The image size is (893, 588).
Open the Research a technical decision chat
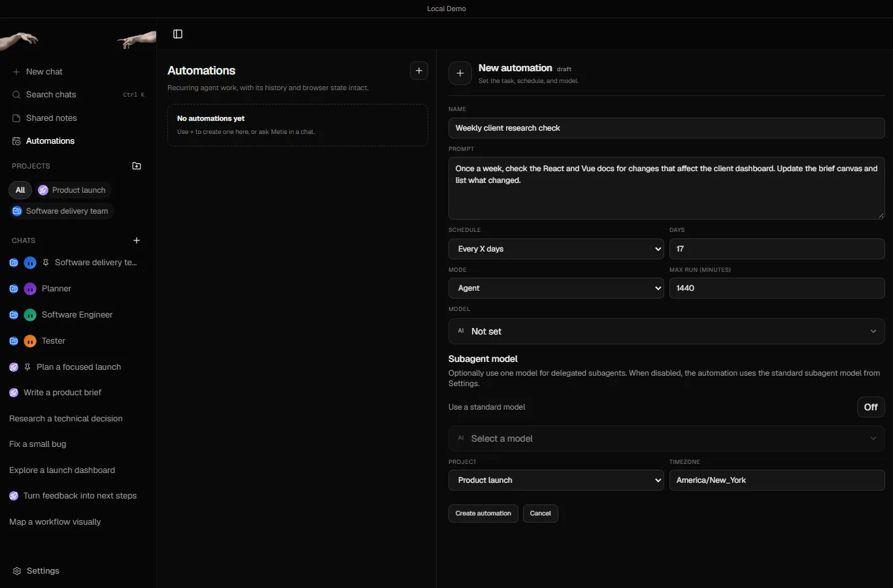[77, 419]
